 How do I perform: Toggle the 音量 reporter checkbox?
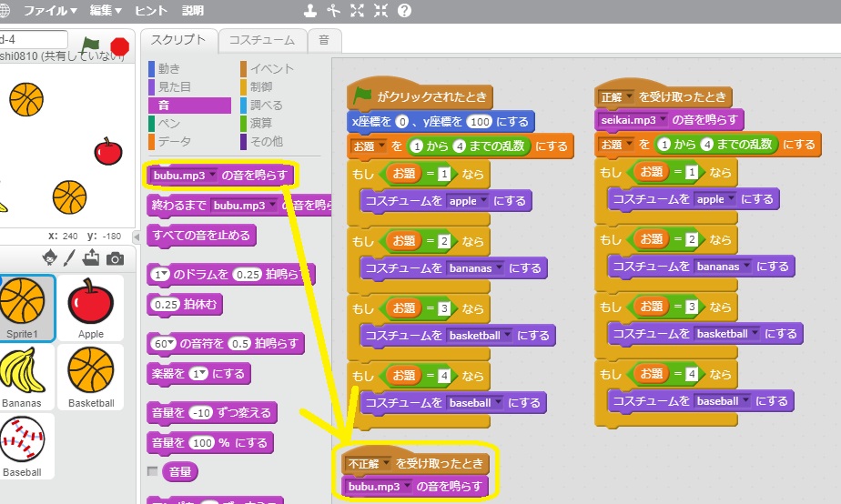[x=153, y=470]
